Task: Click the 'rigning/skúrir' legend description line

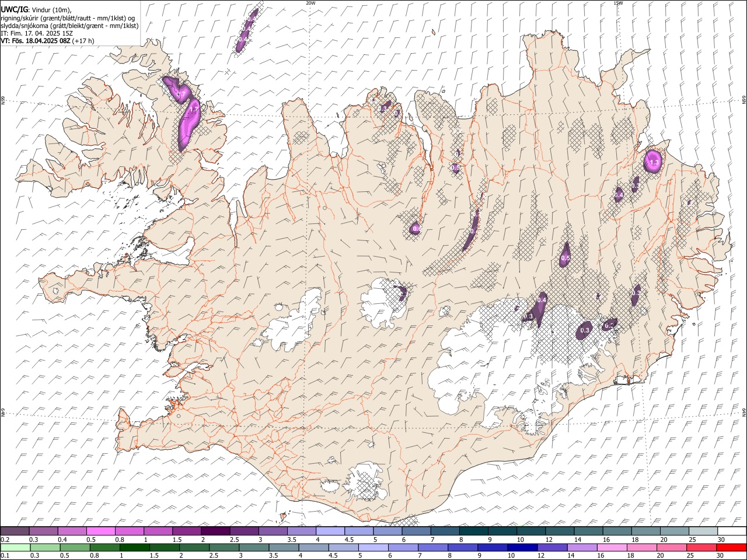Action: pos(68,18)
